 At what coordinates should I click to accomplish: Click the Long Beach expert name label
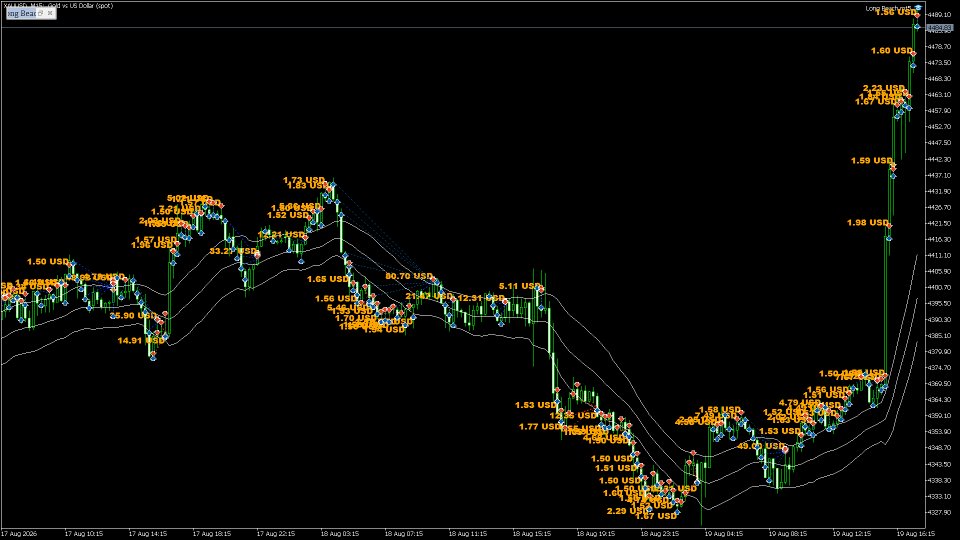pyautogui.click(x=888, y=8)
